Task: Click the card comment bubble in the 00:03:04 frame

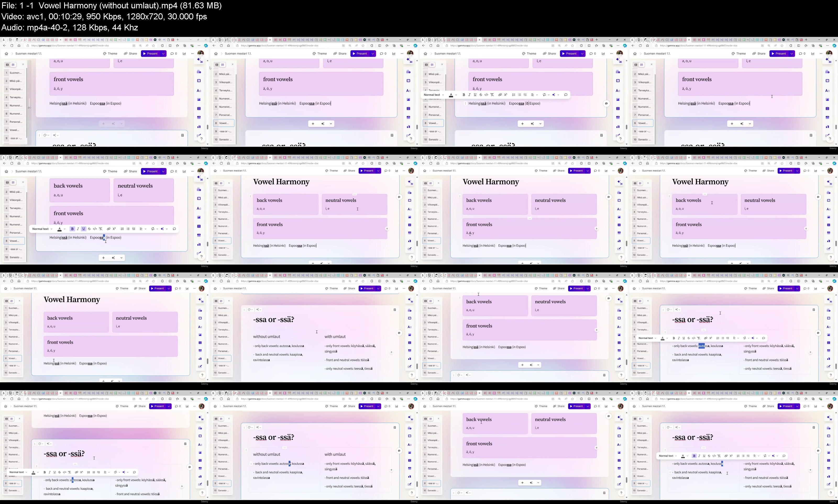Action: [399, 197]
